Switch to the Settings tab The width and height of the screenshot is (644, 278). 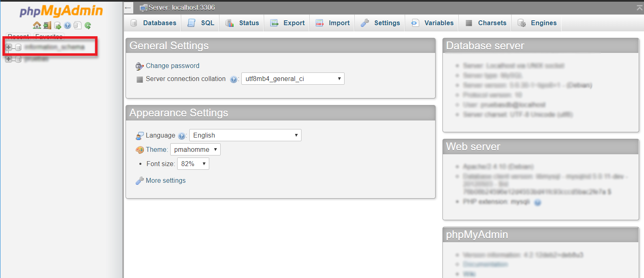tap(380, 23)
